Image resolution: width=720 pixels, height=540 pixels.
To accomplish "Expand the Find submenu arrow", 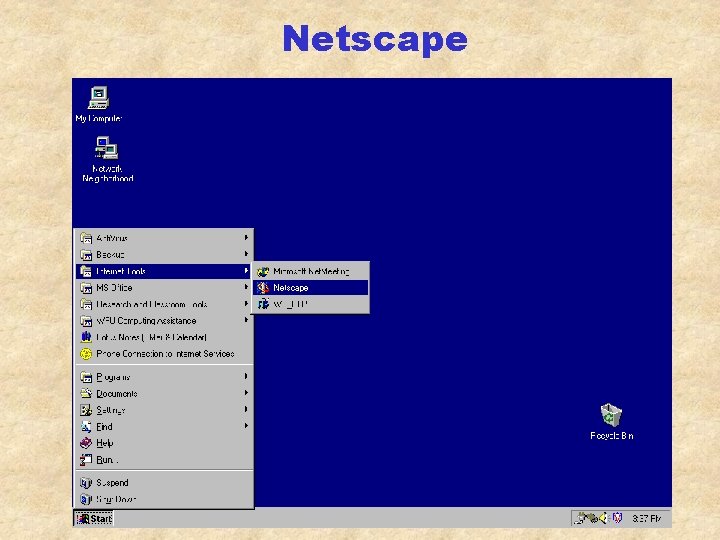I will (246, 426).
